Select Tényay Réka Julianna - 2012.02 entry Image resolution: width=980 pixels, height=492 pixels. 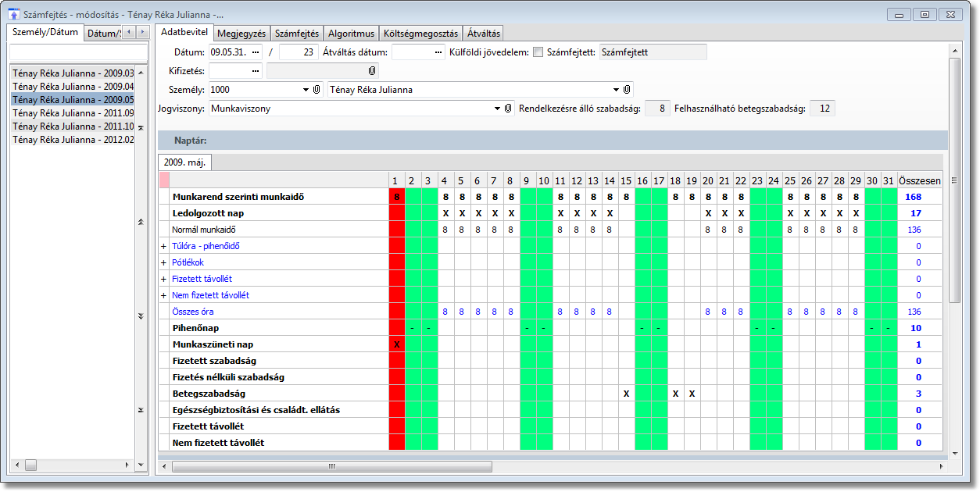click(73, 139)
